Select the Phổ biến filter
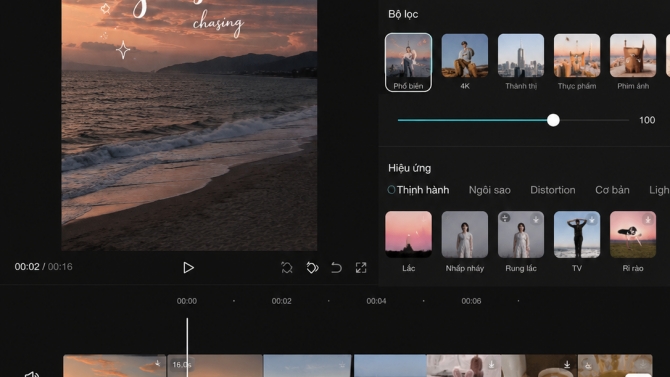The width and height of the screenshot is (670, 377). [408, 62]
